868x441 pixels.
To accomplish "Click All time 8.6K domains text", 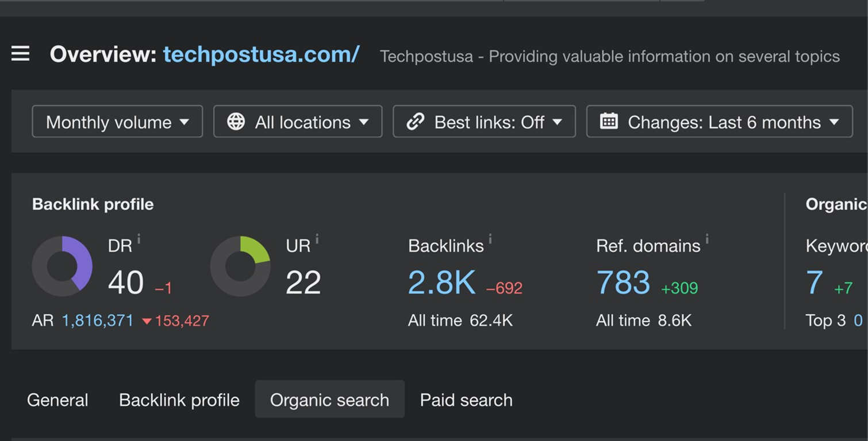I will point(644,320).
